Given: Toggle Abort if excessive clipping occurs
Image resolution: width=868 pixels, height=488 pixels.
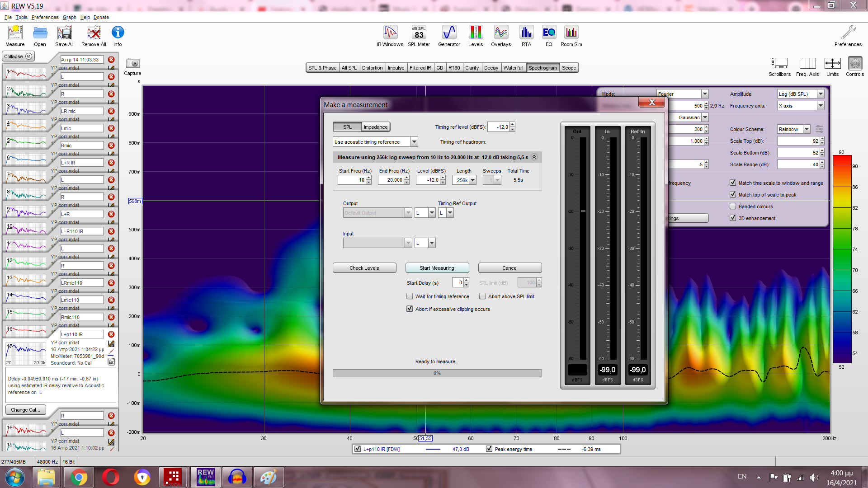Looking at the screenshot, I should coord(410,309).
